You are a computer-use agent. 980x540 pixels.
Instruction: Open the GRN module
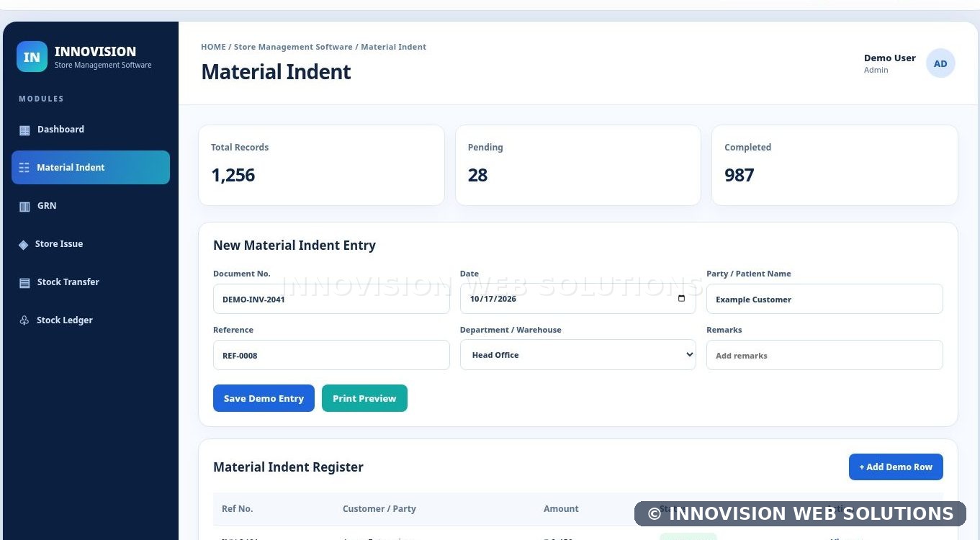[x=91, y=206]
